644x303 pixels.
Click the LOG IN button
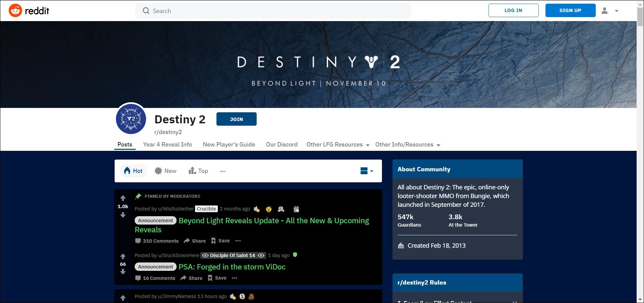[513, 10]
